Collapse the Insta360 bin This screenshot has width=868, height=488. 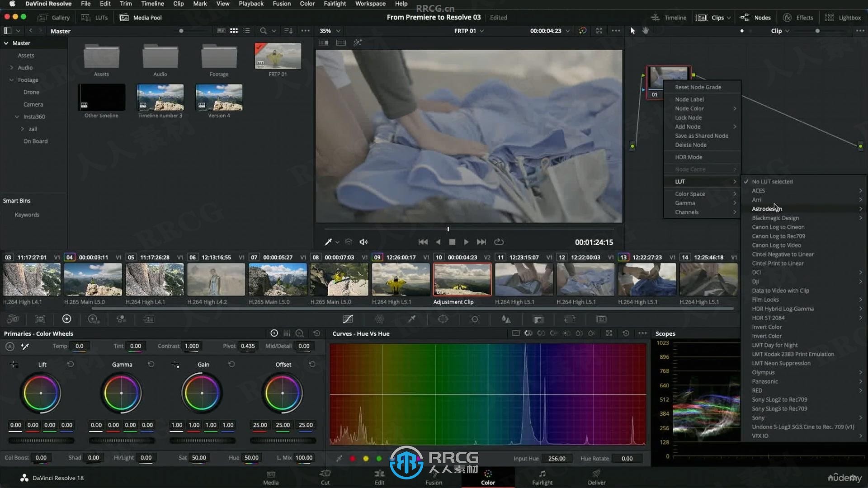[17, 117]
